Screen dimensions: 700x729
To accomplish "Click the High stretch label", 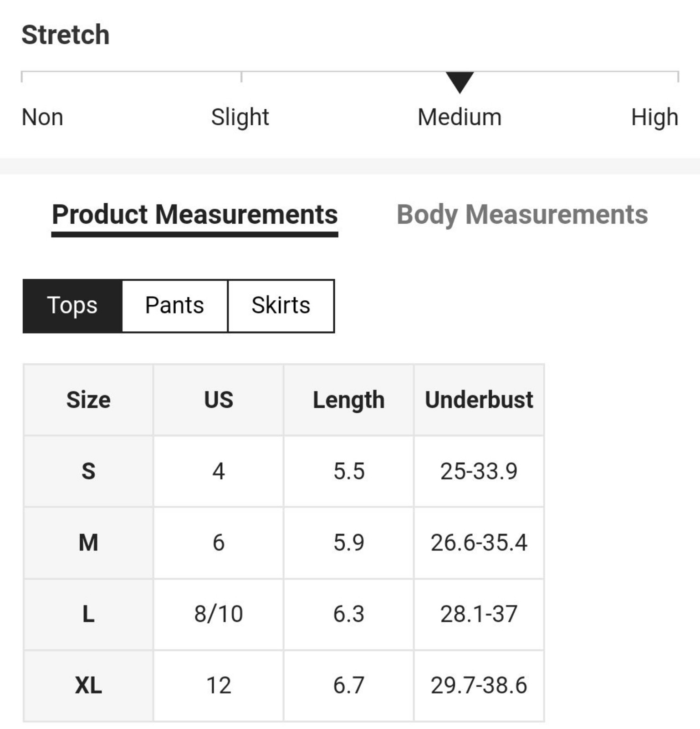I will pos(654,118).
